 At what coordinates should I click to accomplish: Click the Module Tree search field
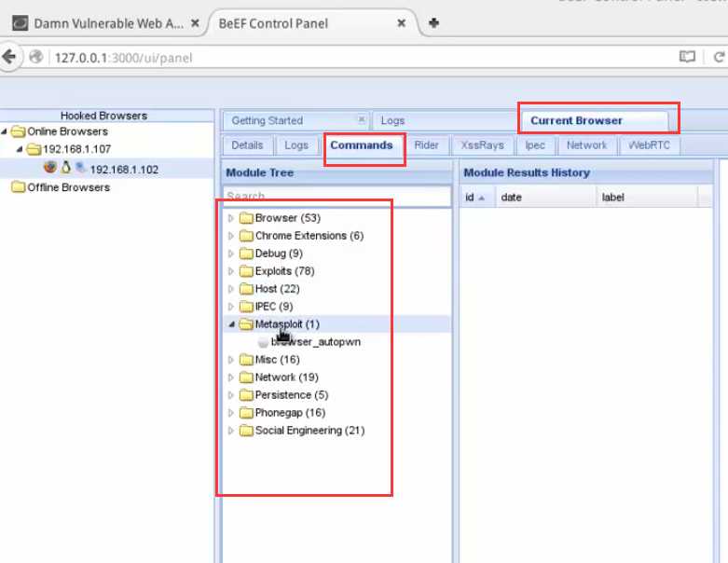click(x=337, y=196)
